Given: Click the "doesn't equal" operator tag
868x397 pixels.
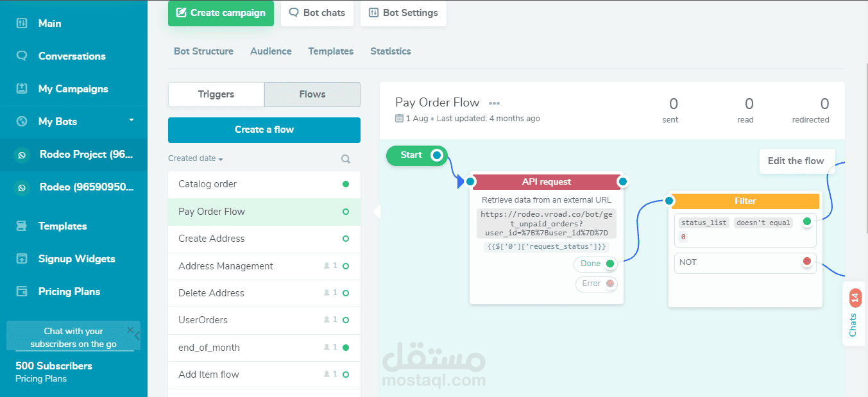Looking at the screenshot, I should [x=763, y=223].
